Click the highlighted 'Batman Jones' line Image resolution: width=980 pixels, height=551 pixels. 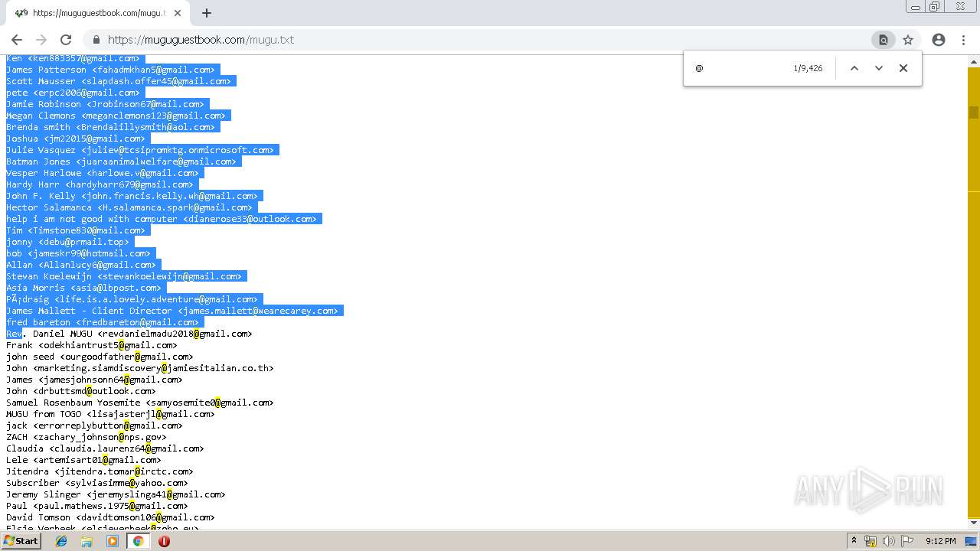[124, 161]
